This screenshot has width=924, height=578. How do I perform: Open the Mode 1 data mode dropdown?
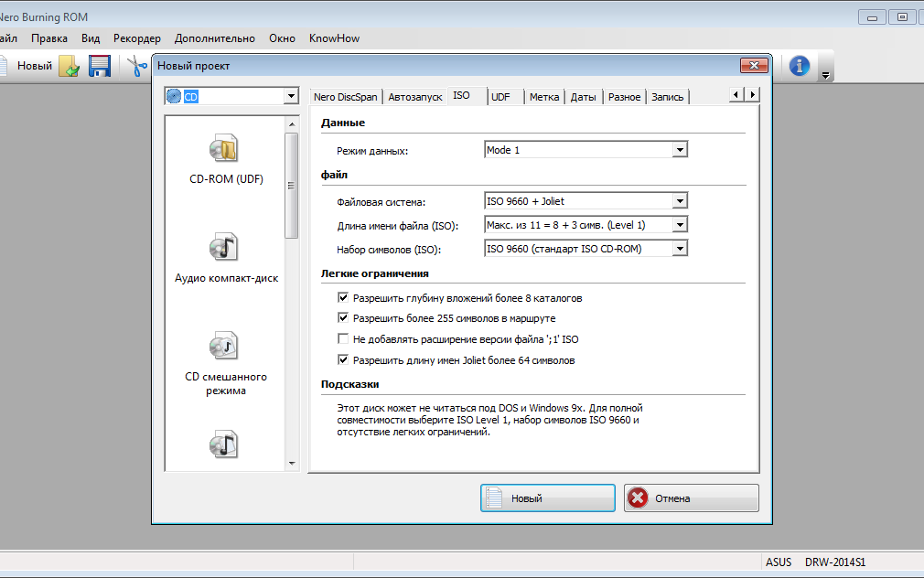[x=680, y=150]
